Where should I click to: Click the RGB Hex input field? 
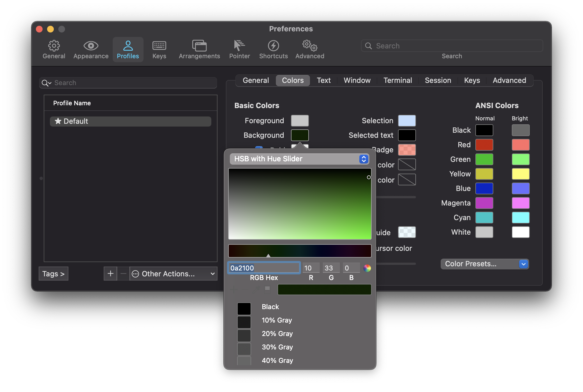264,268
